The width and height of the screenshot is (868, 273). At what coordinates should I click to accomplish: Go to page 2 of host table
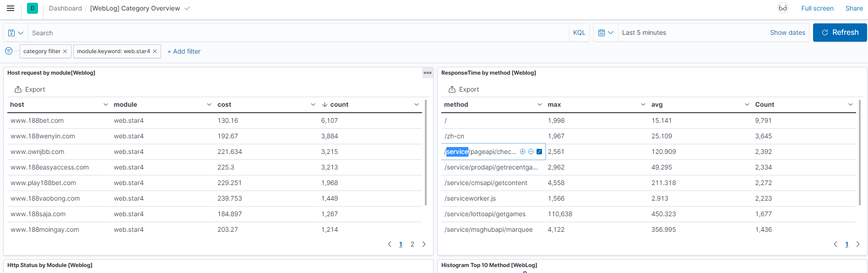pyautogui.click(x=412, y=244)
